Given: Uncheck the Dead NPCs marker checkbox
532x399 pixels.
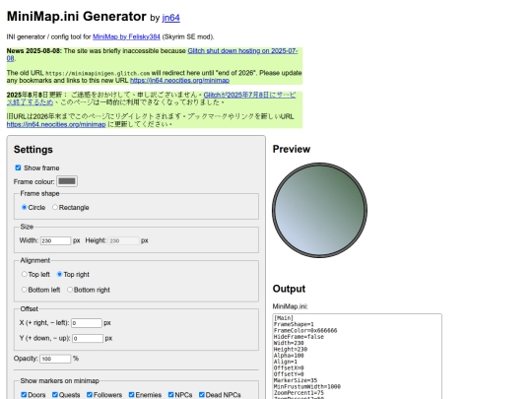Looking at the screenshot, I should [202, 395].
